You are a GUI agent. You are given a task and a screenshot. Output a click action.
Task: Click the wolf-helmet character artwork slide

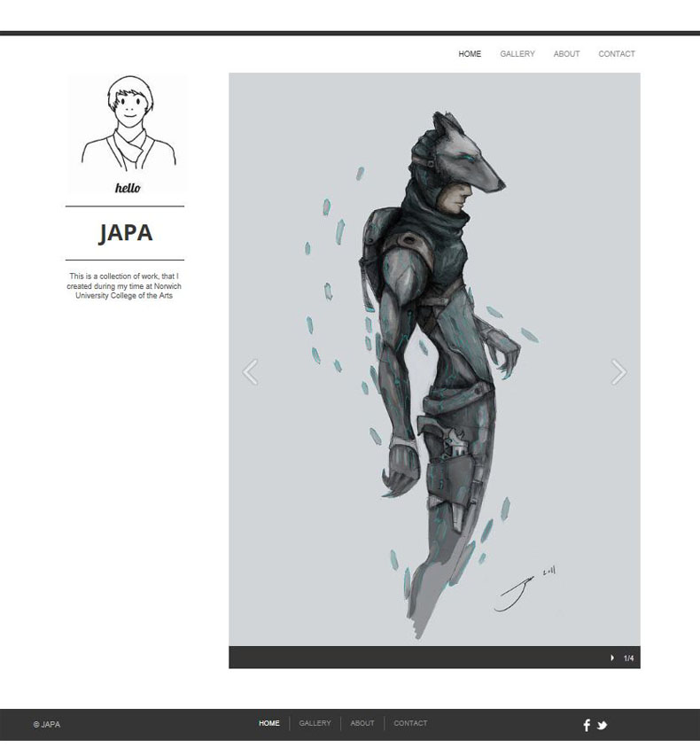click(x=434, y=359)
